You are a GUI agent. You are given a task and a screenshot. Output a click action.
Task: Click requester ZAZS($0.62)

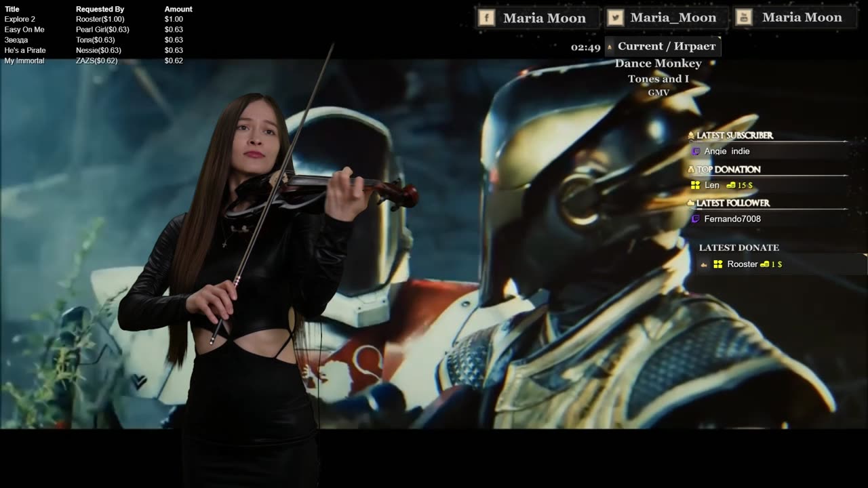(x=97, y=61)
